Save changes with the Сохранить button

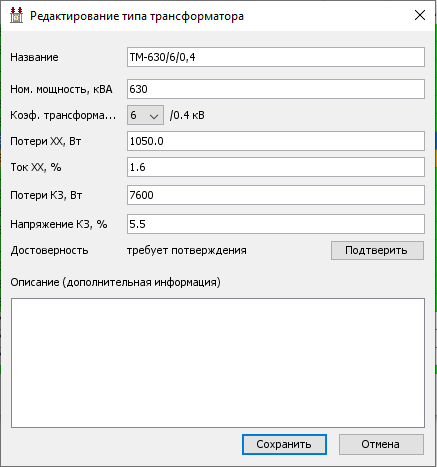[284, 444]
